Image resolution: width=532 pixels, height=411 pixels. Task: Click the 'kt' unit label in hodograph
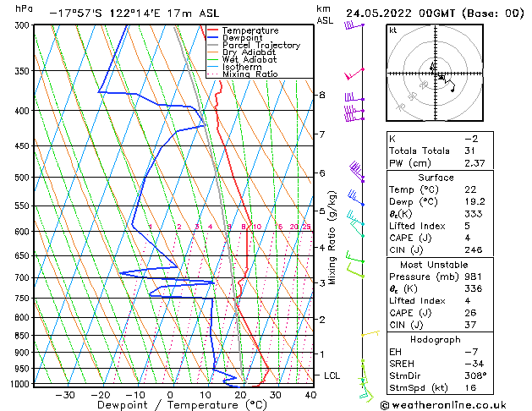[x=393, y=30]
